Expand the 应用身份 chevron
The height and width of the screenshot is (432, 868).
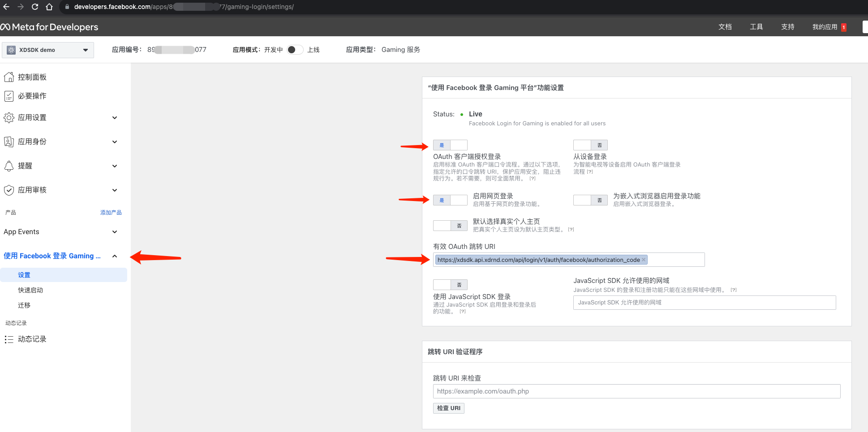(115, 142)
